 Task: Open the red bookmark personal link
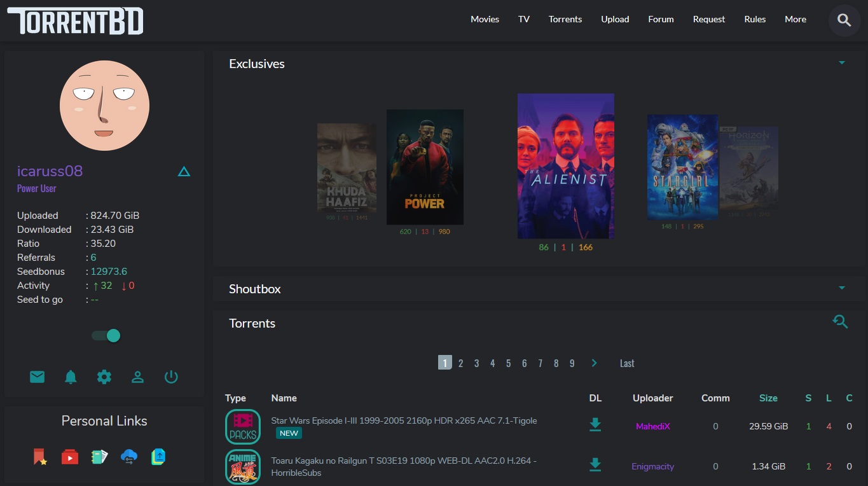(x=39, y=456)
